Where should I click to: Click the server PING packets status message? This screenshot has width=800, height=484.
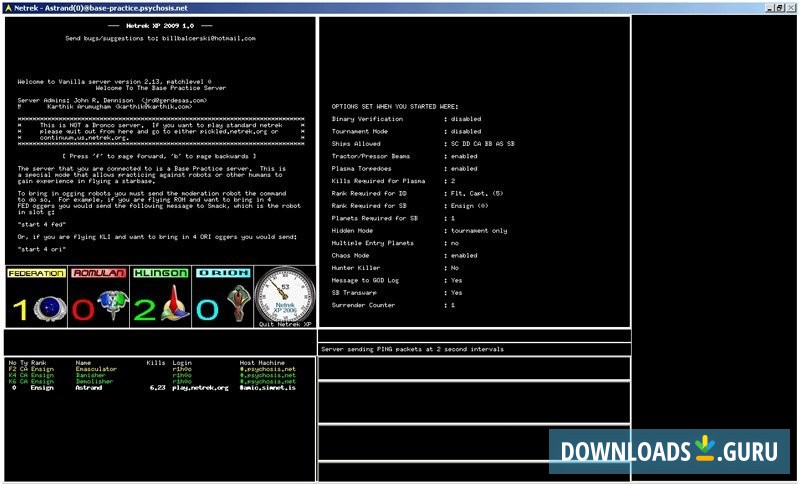click(412, 349)
